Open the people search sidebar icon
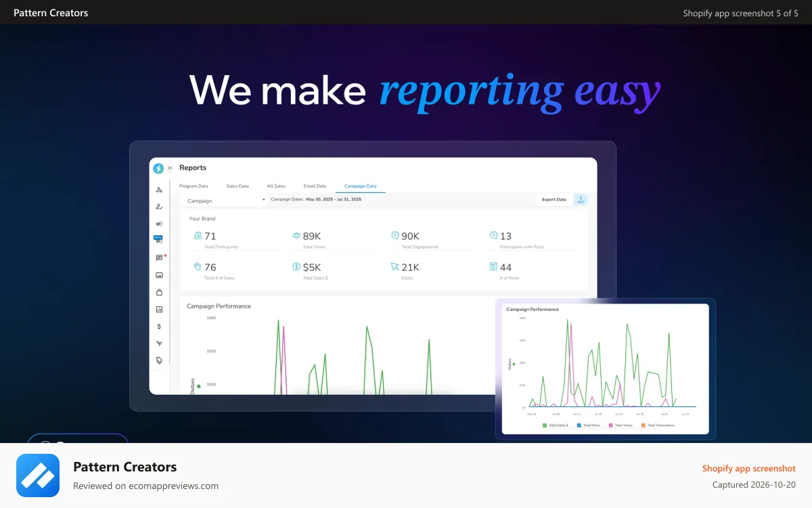Screen dimensions: 812x508 159,190
